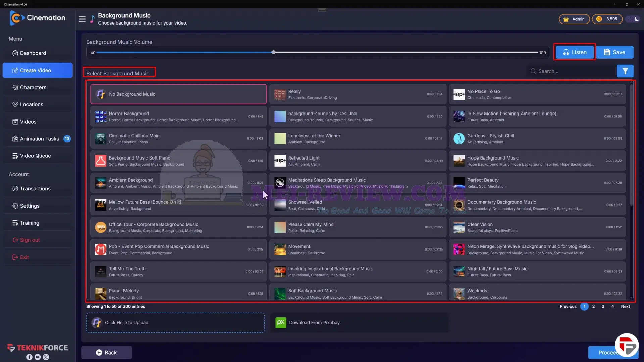The width and height of the screenshot is (644, 362).
Task: Open Videos in the sidebar
Action: coord(38,122)
